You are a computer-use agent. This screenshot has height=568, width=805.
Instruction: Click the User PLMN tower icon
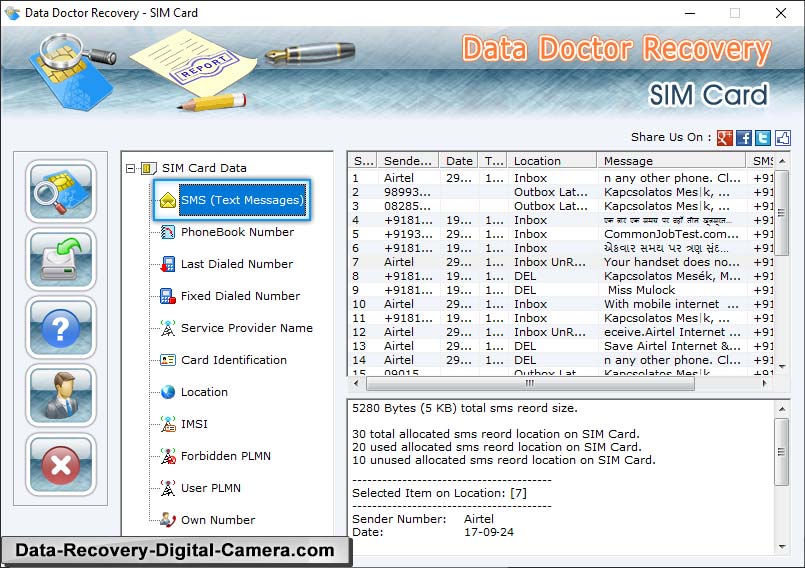(x=167, y=488)
